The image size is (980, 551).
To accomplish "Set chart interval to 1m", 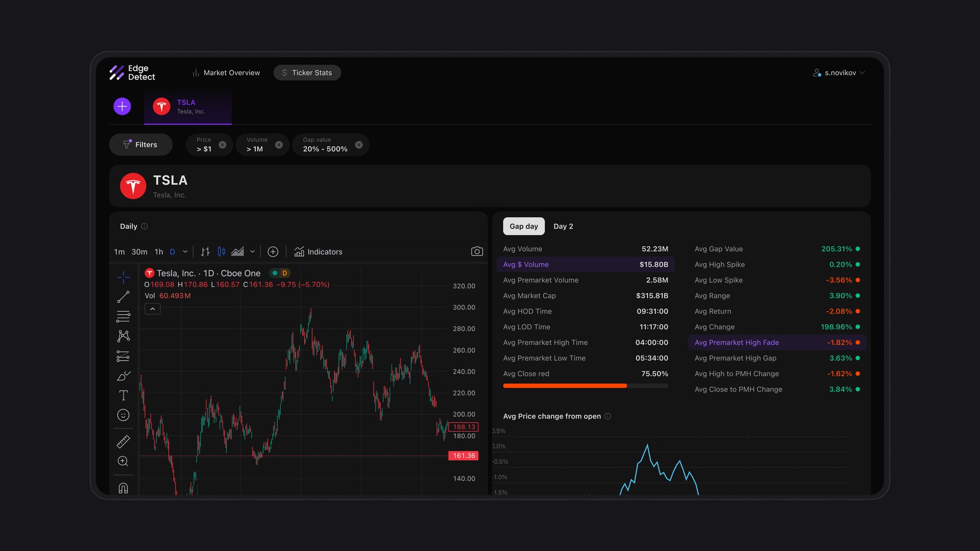I will pyautogui.click(x=119, y=252).
